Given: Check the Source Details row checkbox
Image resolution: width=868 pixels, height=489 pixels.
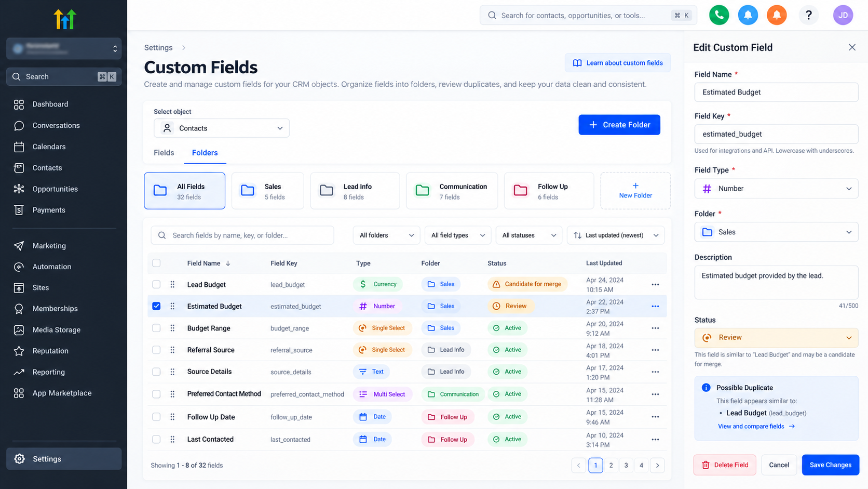Looking at the screenshot, I should [x=156, y=372].
